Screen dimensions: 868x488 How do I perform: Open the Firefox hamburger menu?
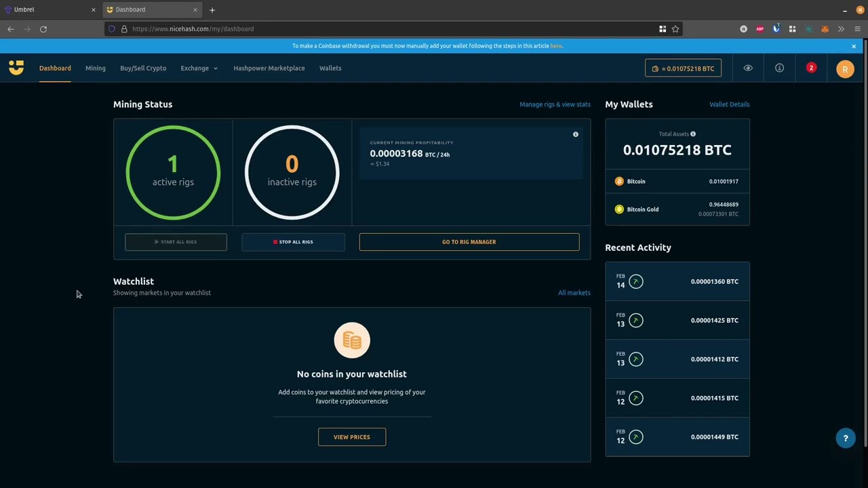857,29
